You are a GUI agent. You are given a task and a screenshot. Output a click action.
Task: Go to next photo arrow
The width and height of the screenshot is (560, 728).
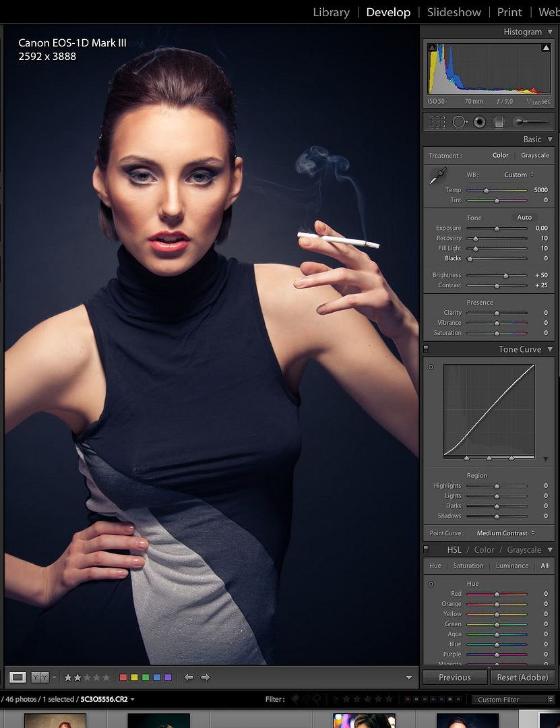[x=206, y=677]
